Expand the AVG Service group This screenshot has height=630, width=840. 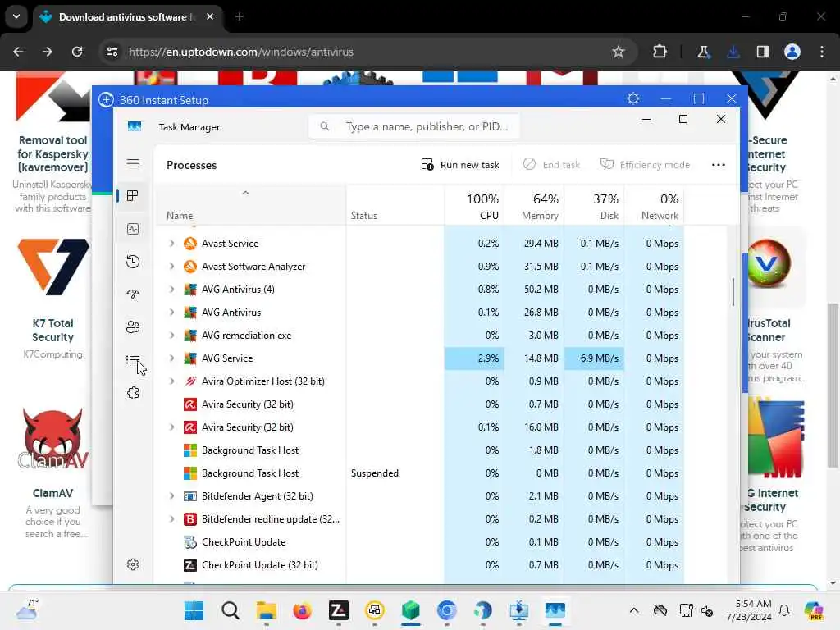(x=171, y=358)
